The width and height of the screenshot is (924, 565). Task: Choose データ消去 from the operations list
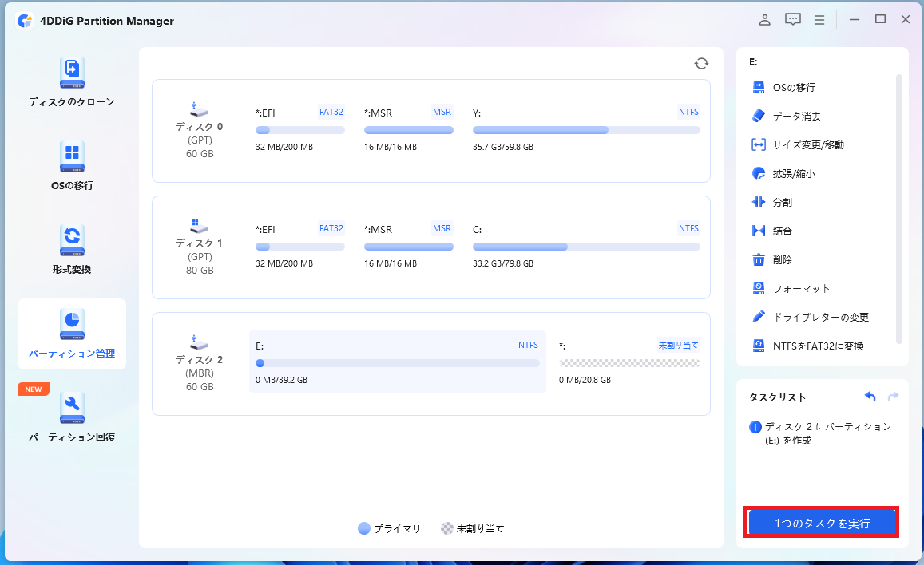tap(786, 116)
